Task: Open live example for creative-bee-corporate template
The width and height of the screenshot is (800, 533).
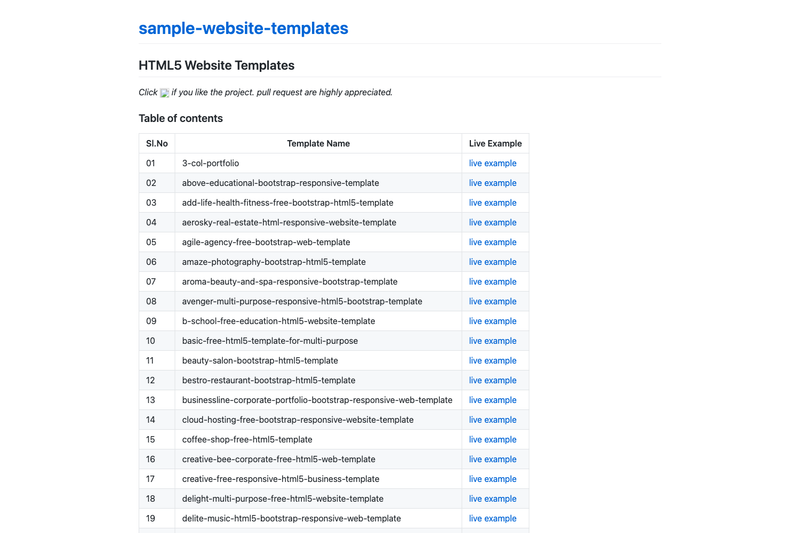Action: 492,459
